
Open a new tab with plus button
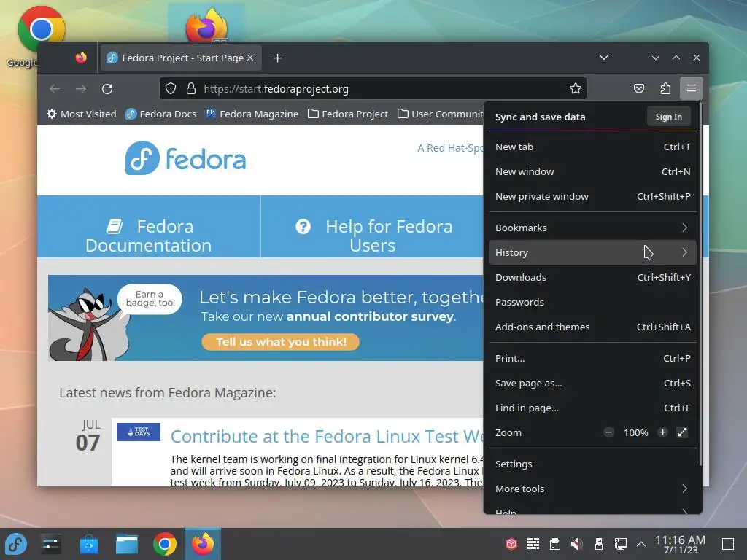pos(278,58)
